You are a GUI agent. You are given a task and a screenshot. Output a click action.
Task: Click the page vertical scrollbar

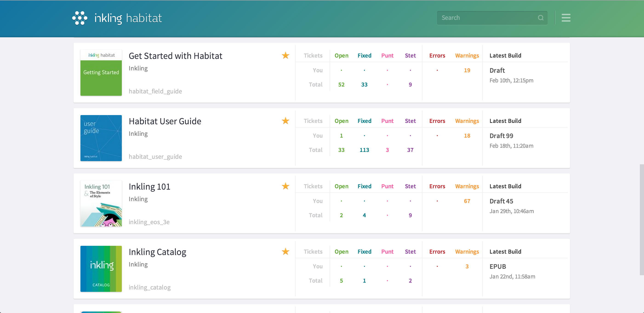coord(642,220)
